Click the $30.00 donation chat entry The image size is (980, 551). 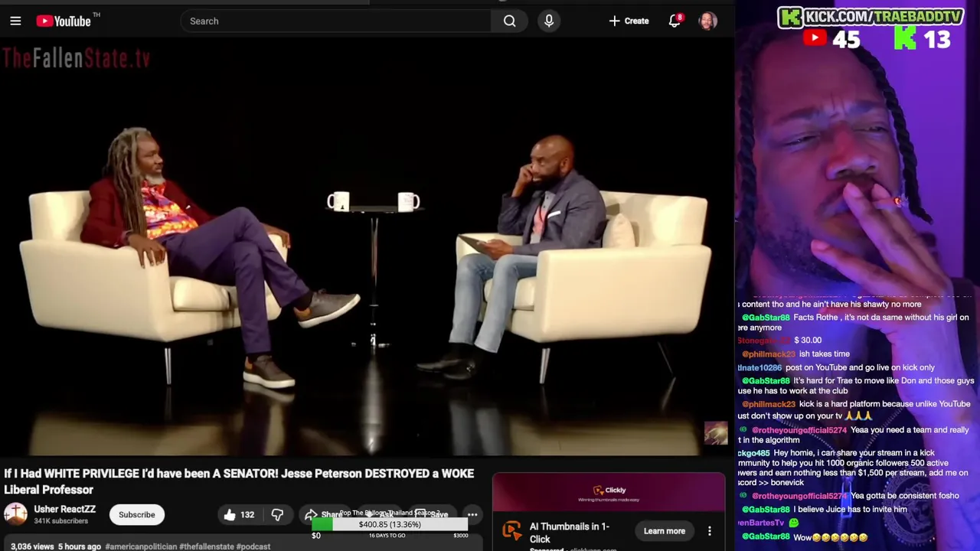(779, 340)
